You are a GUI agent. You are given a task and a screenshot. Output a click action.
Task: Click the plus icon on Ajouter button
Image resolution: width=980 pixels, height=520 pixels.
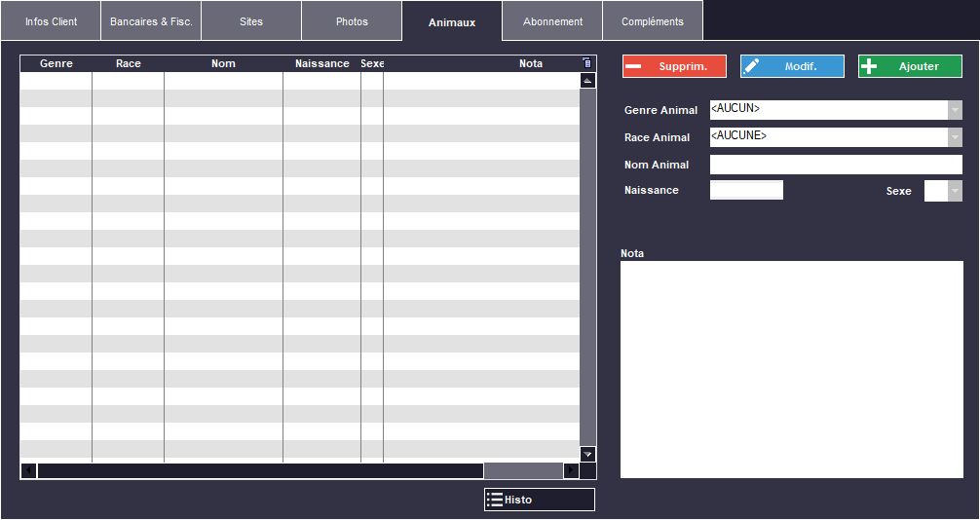[x=870, y=66]
